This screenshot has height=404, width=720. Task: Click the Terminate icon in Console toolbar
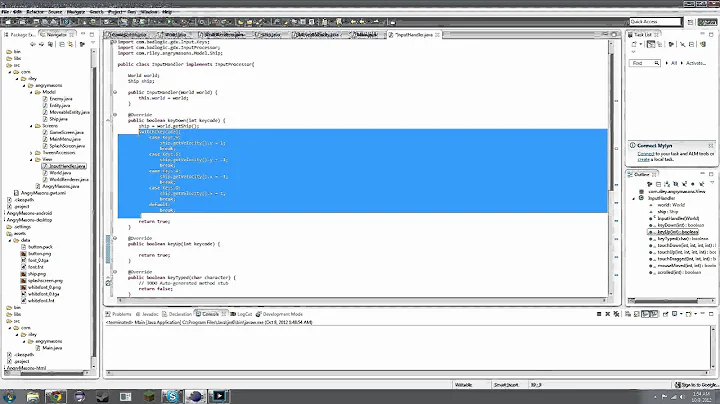pos(599,314)
